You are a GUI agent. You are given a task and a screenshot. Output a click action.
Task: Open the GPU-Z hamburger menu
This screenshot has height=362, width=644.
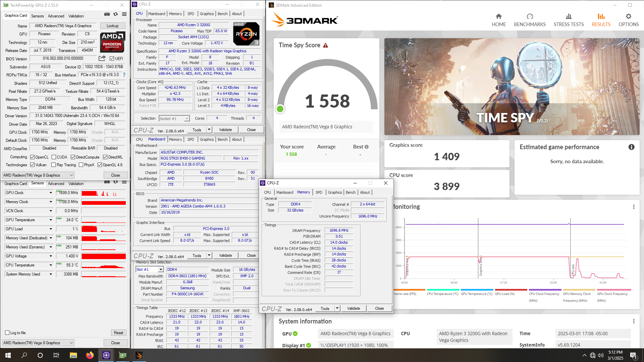tap(124, 14)
